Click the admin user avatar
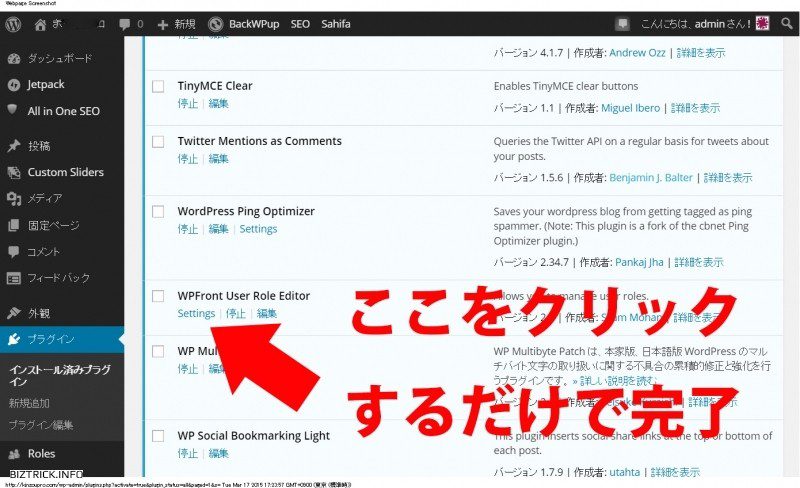Image resolution: width=800 pixels, height=488 pixels. 763,23
